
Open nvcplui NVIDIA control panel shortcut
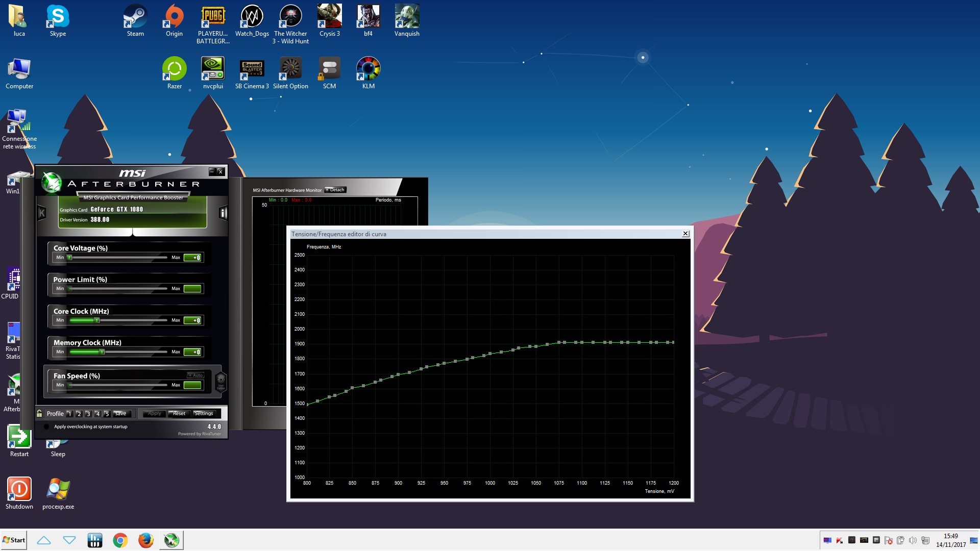pos(213,73)
